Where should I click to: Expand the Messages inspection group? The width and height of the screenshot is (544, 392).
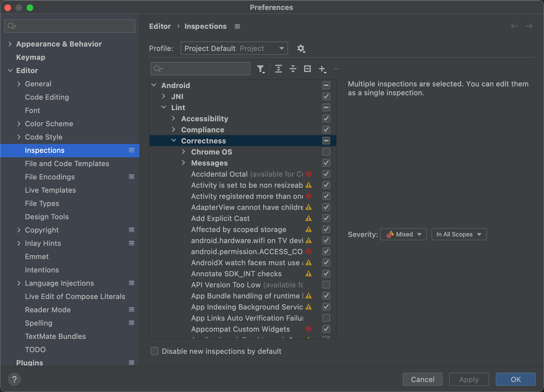[x=183, y=163]
